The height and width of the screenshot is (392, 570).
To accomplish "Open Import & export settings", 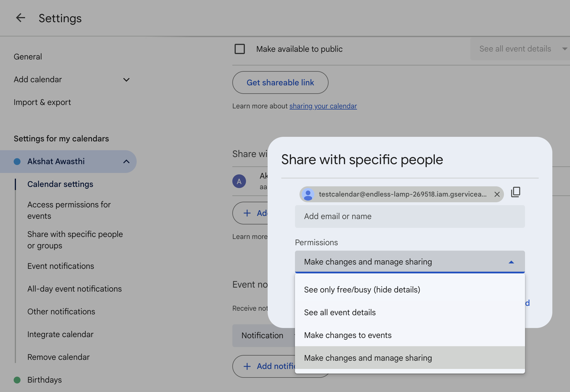I will click(42, 102).
